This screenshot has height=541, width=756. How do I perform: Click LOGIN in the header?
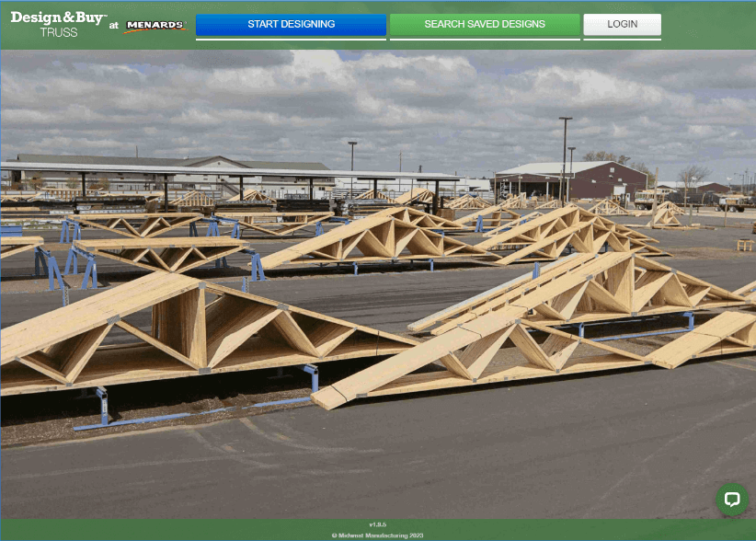(x=622, y=25)
